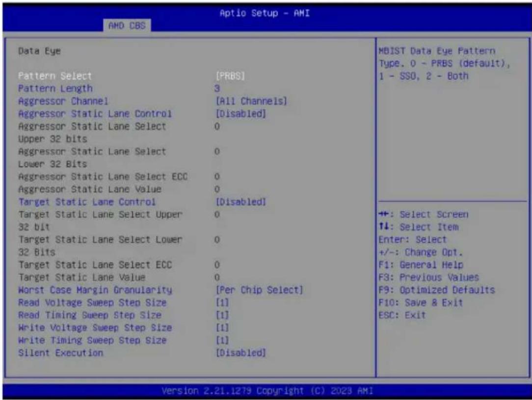Open the [All Channels] option
Viewport: 532px width, 400px height.
point(251,101)
